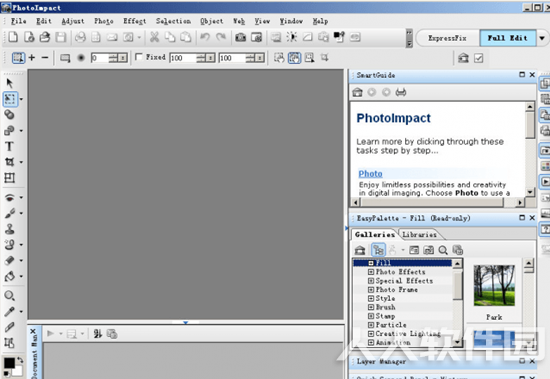The width and height of the screenshot is (550, 379).
Task: Click the EasyPalette search magnifier icon
Action: coord(443,250)
